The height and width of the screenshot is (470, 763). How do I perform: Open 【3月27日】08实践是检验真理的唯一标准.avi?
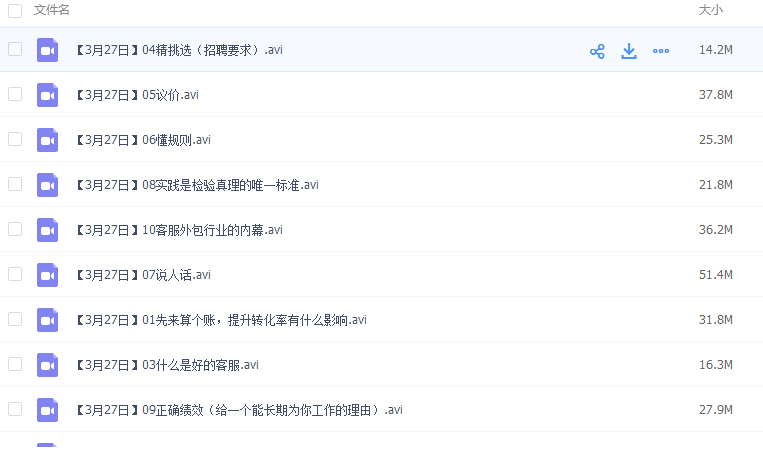tap(198, 185)
